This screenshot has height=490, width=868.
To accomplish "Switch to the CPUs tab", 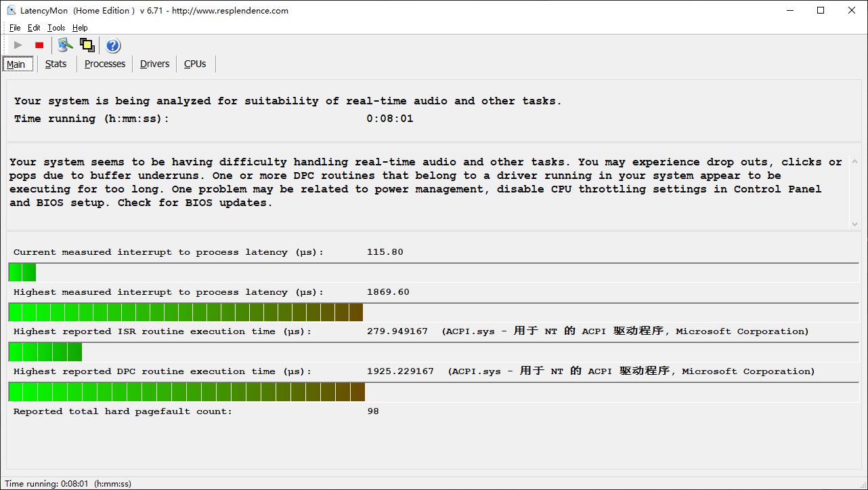I will (x=195, y=64).
